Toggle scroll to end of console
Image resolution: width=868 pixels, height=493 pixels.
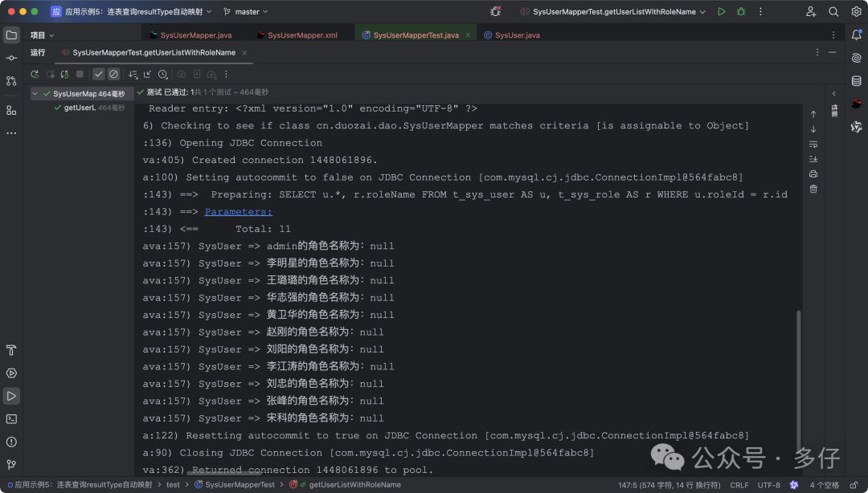point(813,159)
